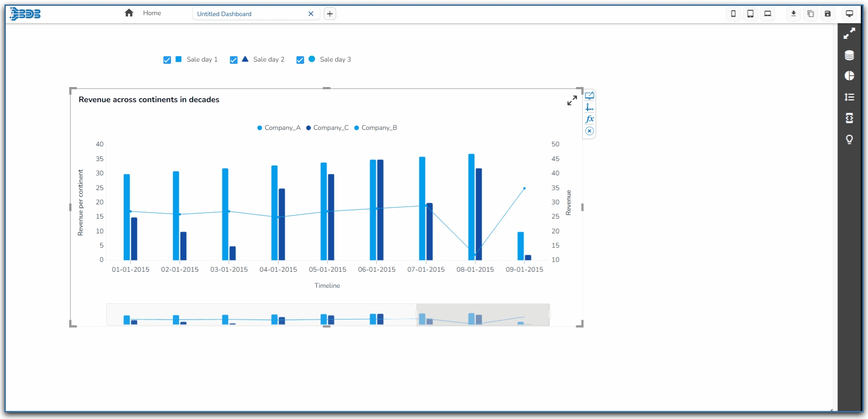The width and height of the screenshot is (868, 419).
Task: Click the Company_A bar for 08-01-2015
Action: coord(472,207)
